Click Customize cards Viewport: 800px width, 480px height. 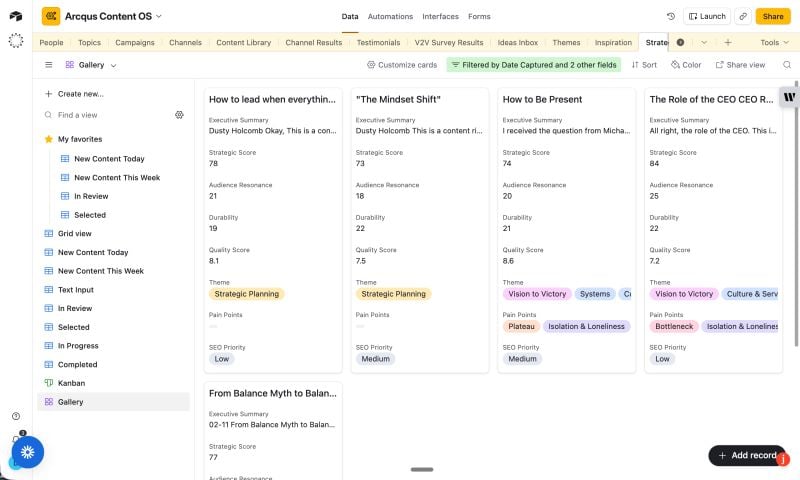click(402, 65)
